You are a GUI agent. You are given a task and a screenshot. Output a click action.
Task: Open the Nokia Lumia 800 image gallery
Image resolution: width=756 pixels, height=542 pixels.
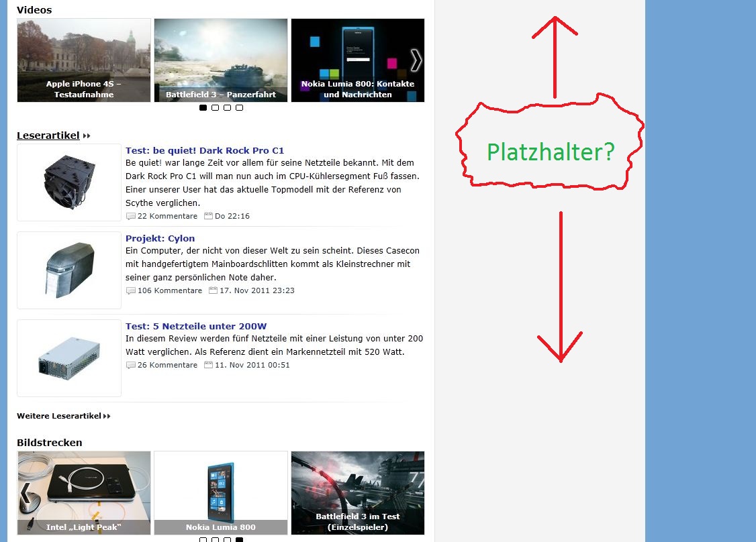221,493
